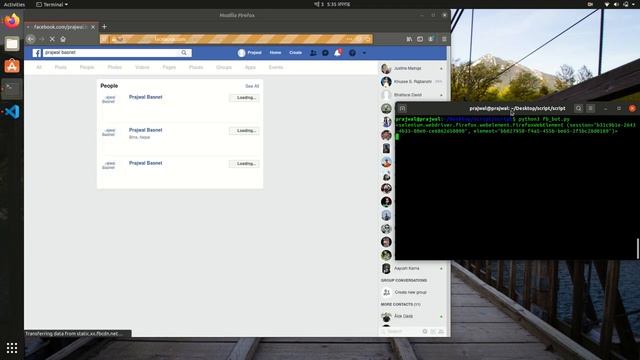Image resolution: width=640 pixels, height=360 pixels.
Task: Open Activities overview
Action: (14, 4)
